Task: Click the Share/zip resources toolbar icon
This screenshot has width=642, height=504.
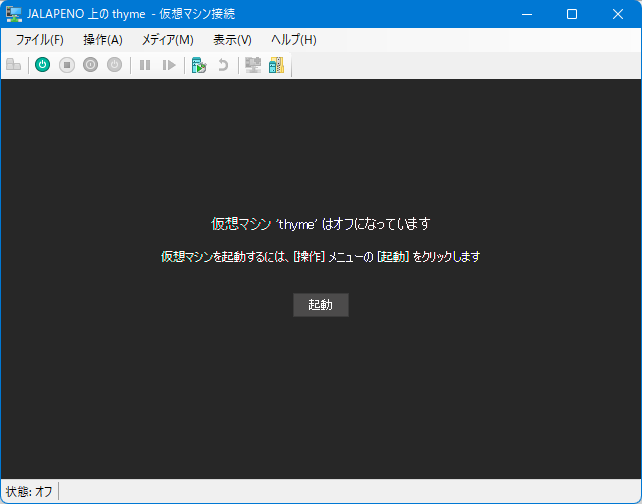Action: pos(276,65)
